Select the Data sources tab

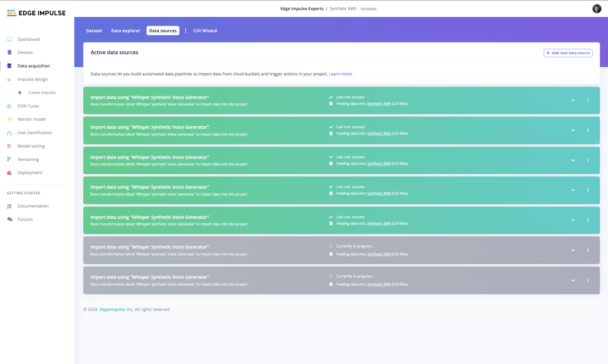pyautogui.click(x=163, y=31)
